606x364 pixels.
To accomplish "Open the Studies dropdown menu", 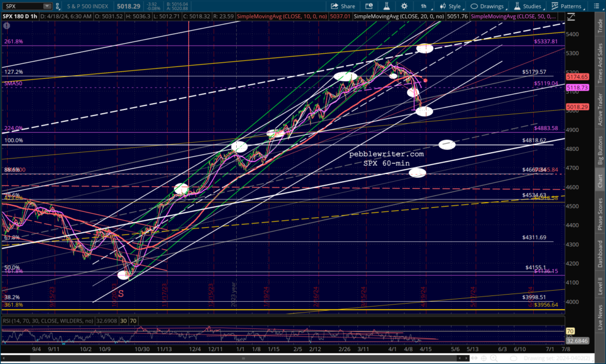I will pyautogui.click(x=527, y=6).
